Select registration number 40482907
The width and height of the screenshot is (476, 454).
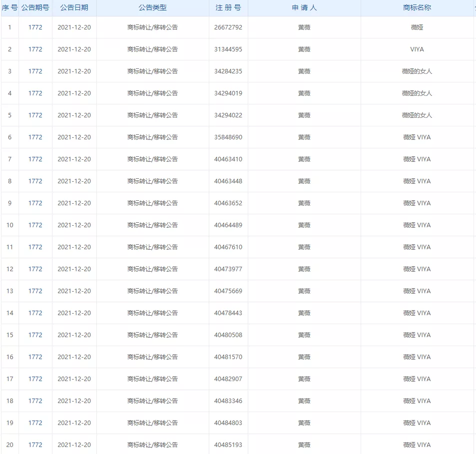tap(228, 379)
